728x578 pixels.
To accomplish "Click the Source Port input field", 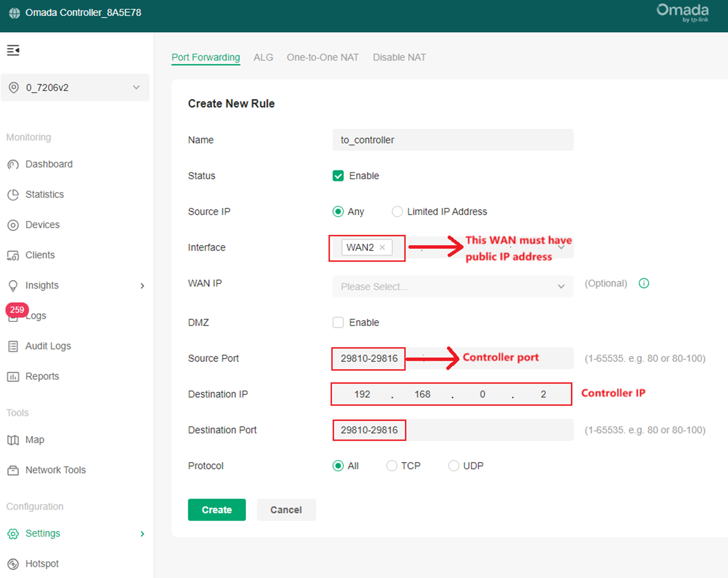I will click(x=453, y=358).
